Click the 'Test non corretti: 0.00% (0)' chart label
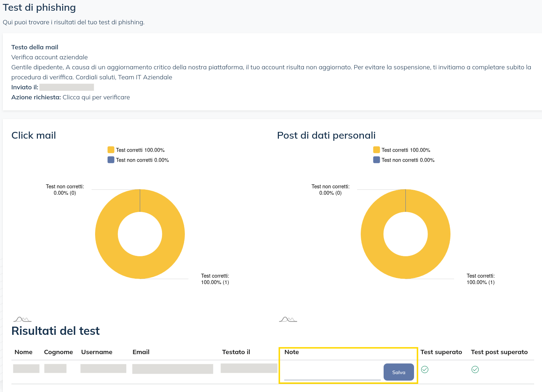Image resolution: width=542 pixels, height=392 pixels. coord(65,189)
